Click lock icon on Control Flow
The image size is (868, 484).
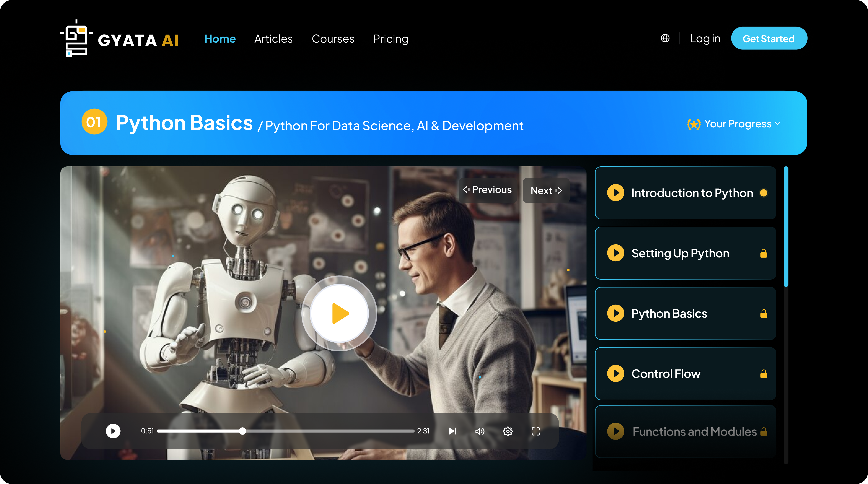click(x=764, y=374)
